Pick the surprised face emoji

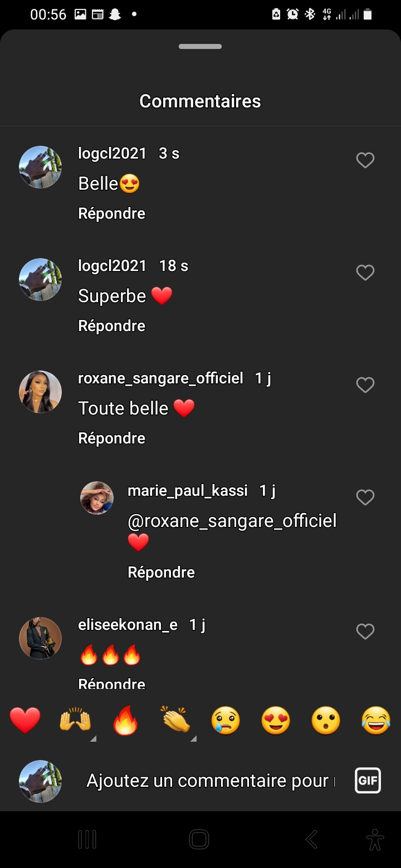[x=326, y=721]
